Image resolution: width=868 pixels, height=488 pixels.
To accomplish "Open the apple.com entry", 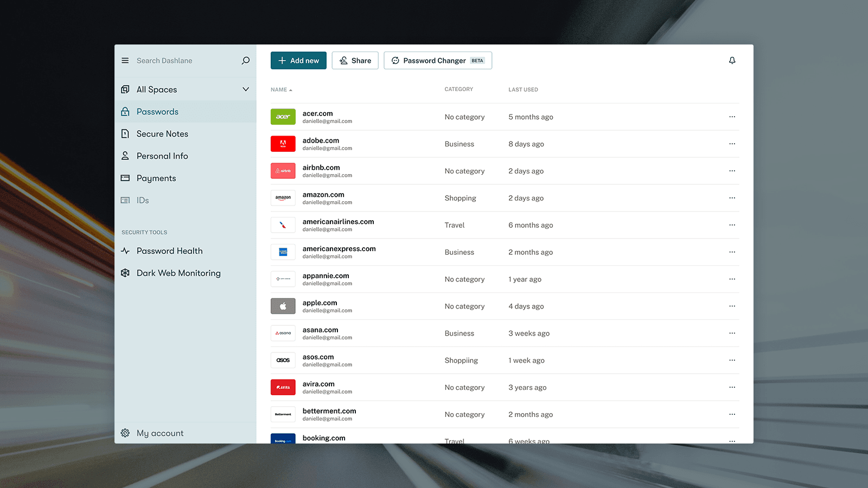I will coord(505,306).
